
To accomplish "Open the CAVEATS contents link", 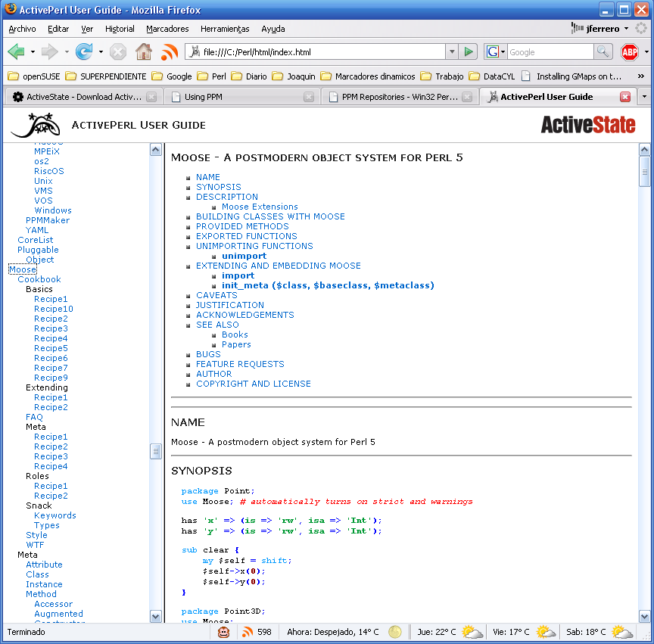I will click(216, 295).
